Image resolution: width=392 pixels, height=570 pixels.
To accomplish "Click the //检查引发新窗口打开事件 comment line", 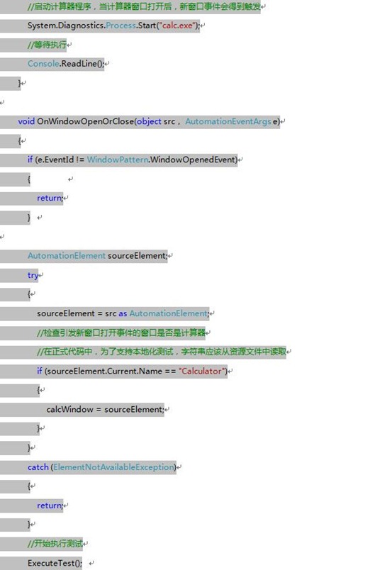I will [x=121, y=332].
